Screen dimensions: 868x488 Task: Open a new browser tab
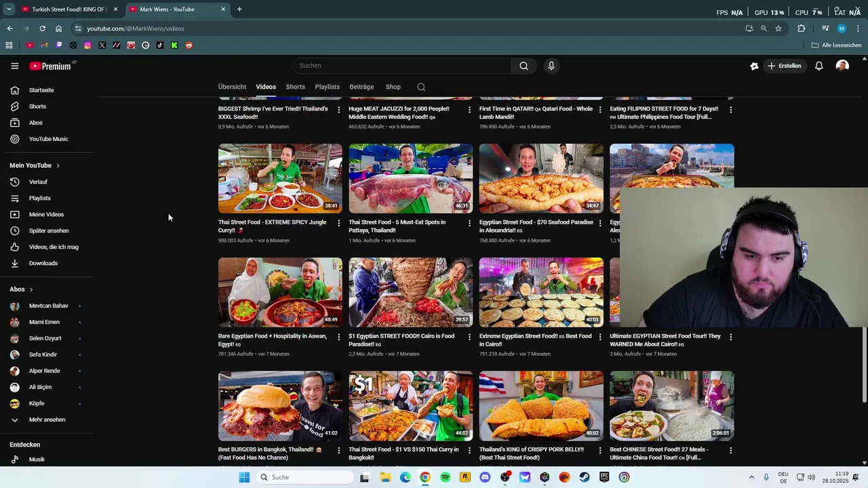pyautogui.click(x=239, y=9)
